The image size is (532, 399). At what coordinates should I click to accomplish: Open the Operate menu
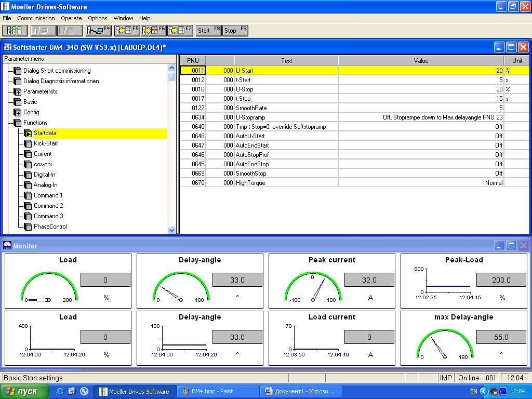[x=71, y=18]
